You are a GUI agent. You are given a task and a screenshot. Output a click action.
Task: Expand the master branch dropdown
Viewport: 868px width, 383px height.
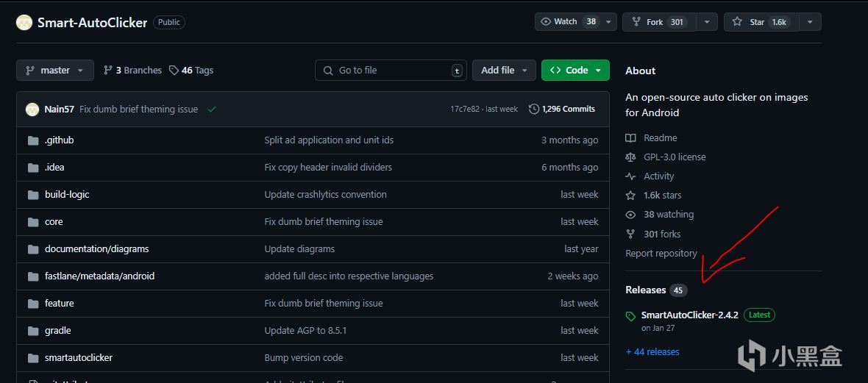(55, 71)
